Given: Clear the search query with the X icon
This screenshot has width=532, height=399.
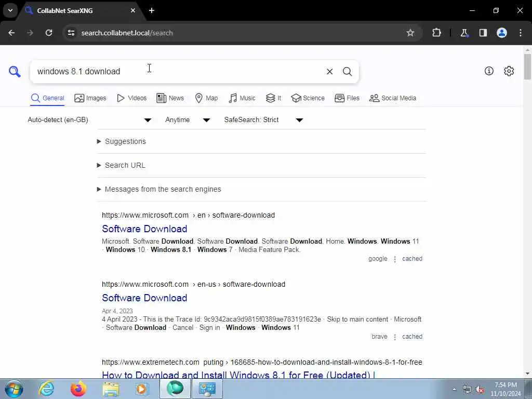Looking at the screenshot, I should pos(329,72).
